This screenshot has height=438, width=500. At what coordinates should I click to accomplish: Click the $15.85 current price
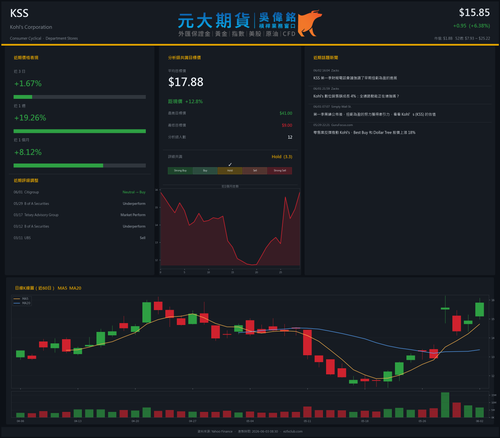pos(474,13)
